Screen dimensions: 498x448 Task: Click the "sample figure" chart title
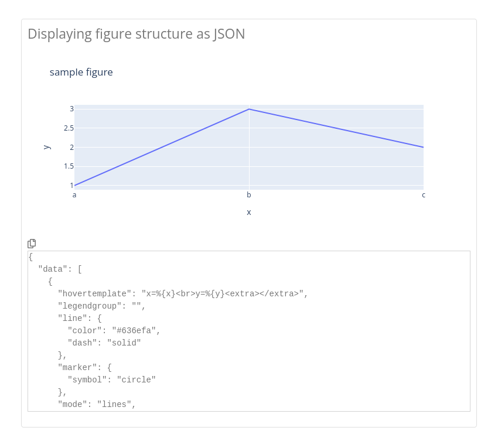[81, 72]
